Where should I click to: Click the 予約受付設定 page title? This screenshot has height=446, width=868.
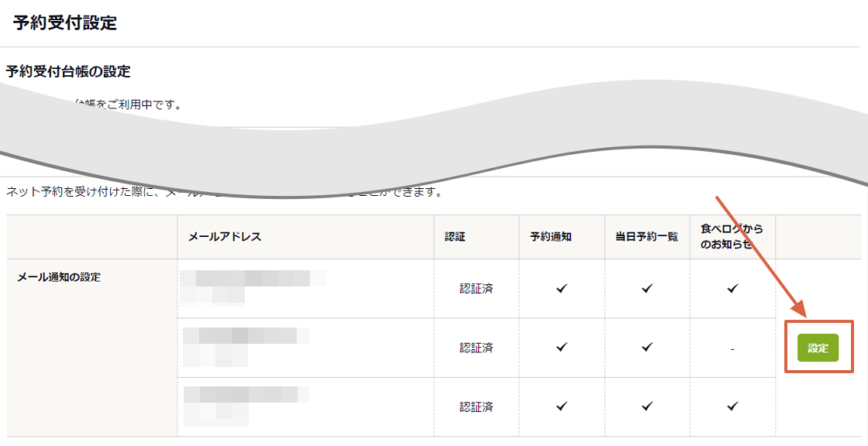[x=65, y=23]
